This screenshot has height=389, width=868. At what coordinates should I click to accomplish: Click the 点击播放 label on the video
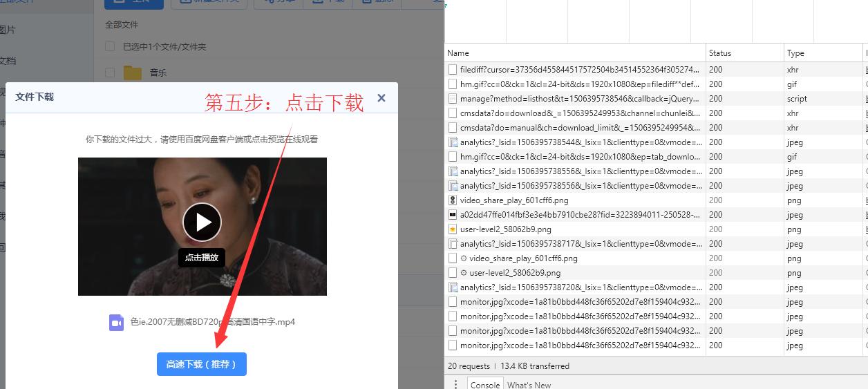tap(202, 258)
